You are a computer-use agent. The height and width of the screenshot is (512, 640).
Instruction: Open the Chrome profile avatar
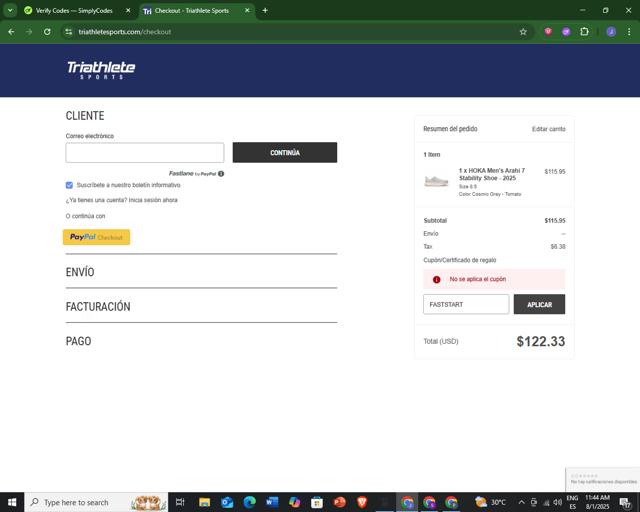pyautogui.click(x=611, y=31)
